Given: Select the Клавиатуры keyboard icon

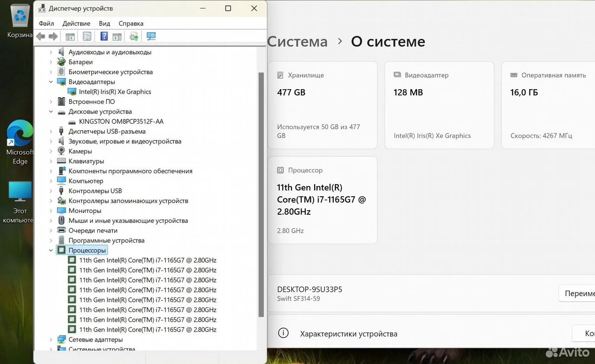Looking at the screenshot, I should (61, 161).
